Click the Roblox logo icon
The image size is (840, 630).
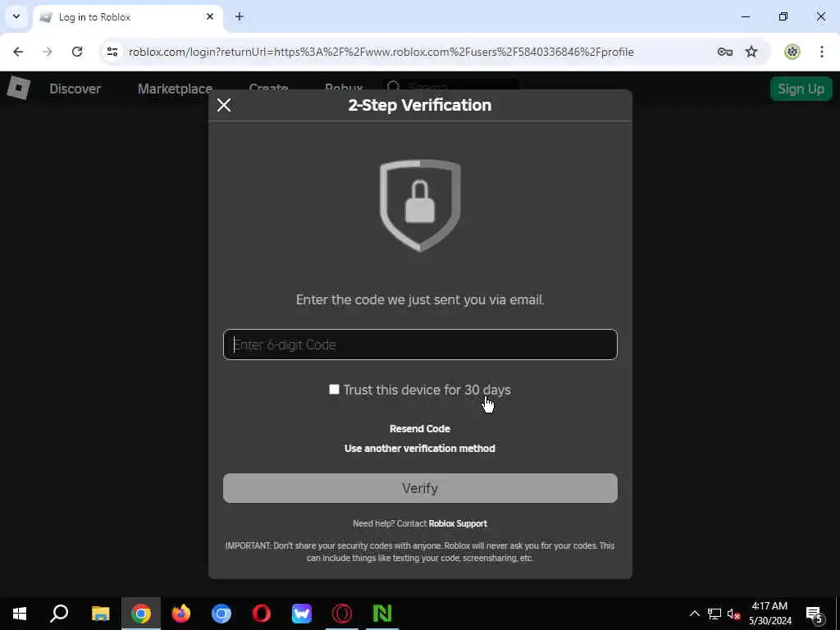[x=18, y=88]
